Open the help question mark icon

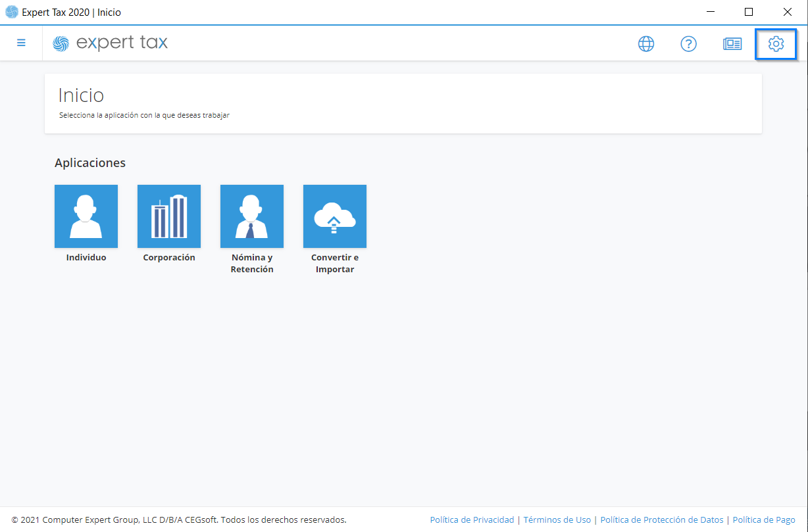pos(688,44)
